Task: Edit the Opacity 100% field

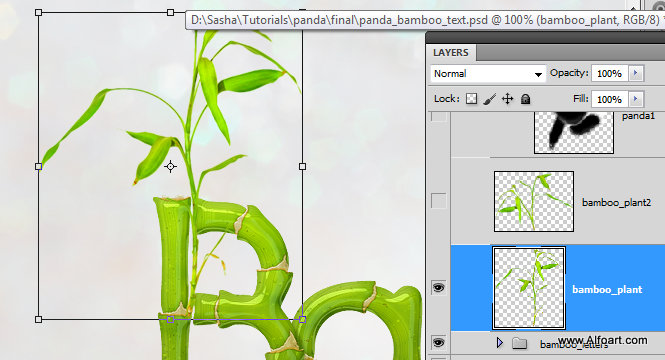Action: 609,73
